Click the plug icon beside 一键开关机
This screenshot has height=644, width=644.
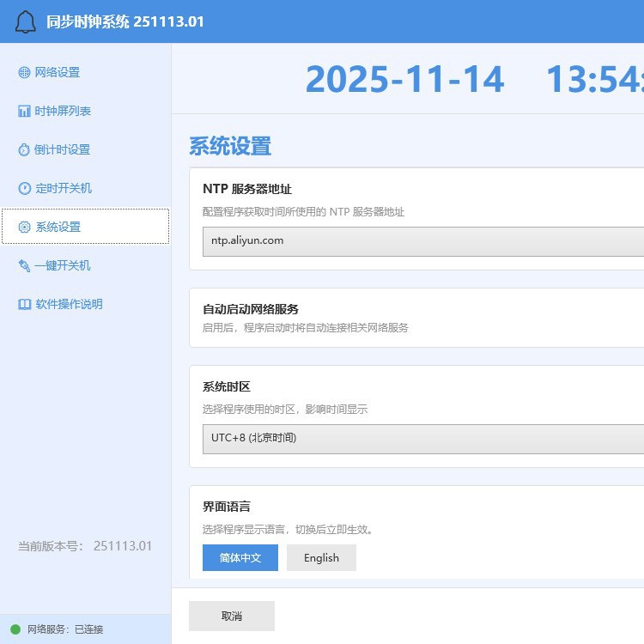(x=24, y=265)
